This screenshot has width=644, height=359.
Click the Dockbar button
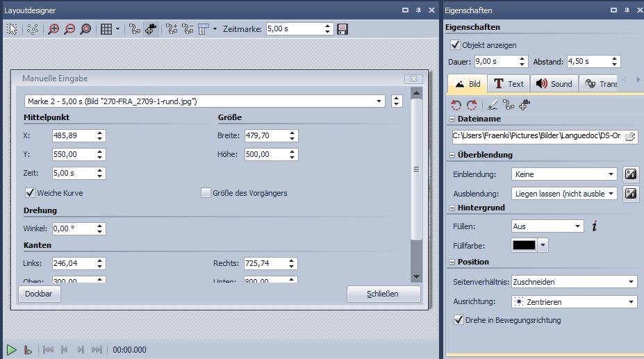(40, 294)
